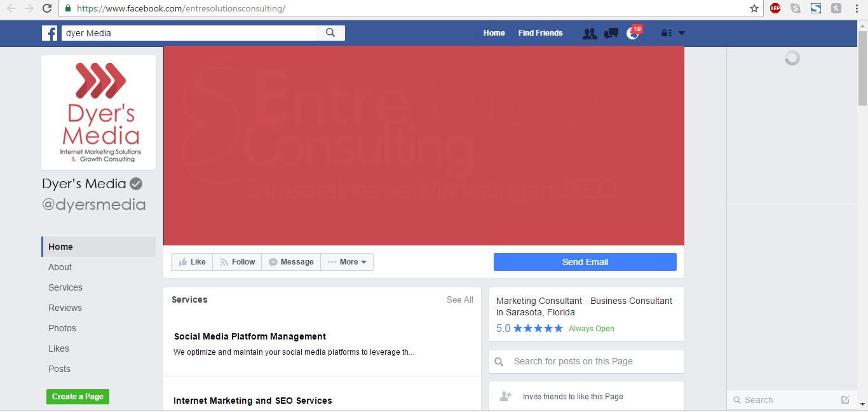Image resolution: width=868 pixels, height=412 pixels.
Task: Open the messages chat icon
Action: (x=611, y=34)
